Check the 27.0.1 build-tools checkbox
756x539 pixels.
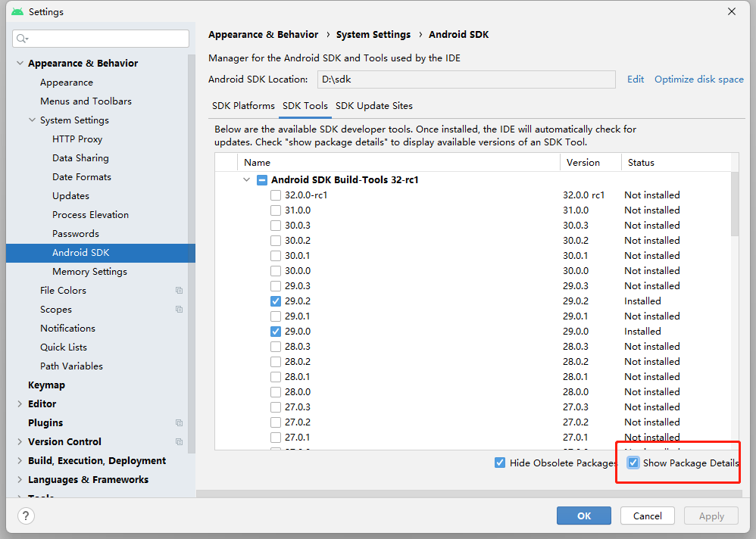coord(276,438)
